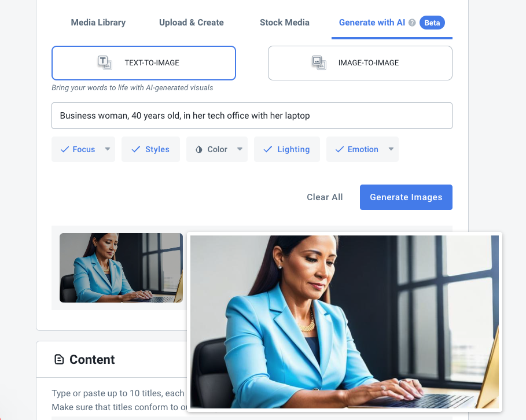526x420 pixels.
Task: Click the Clear All link
Action: [x=325, y=197]
